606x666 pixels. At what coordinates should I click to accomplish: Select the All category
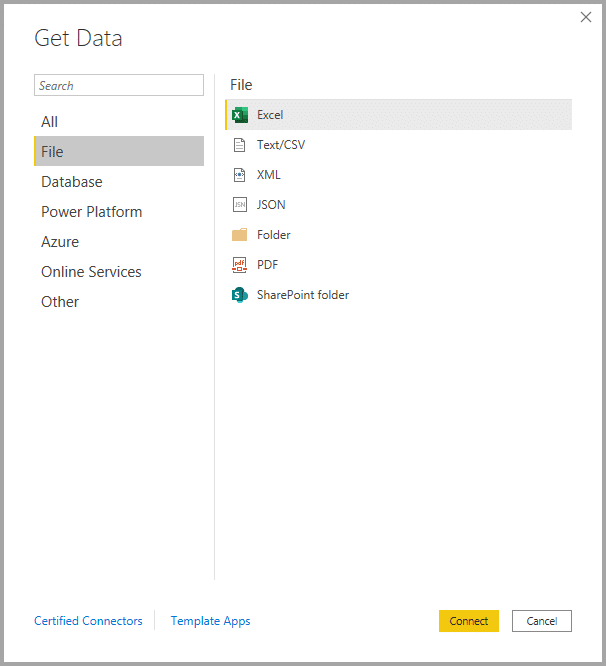click(50, 122)
